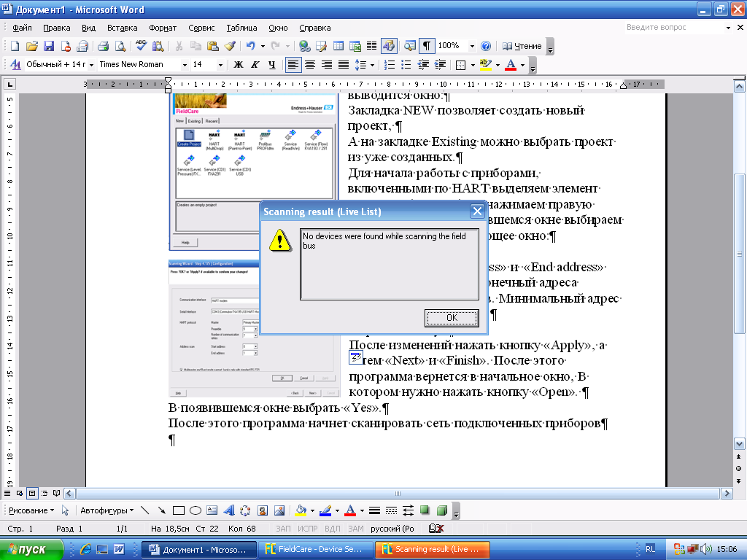Apply fill color bucket in Drawing toolbar
This screenshot has height=560, width=747.
pyautogui.click(x=301, y=510)
